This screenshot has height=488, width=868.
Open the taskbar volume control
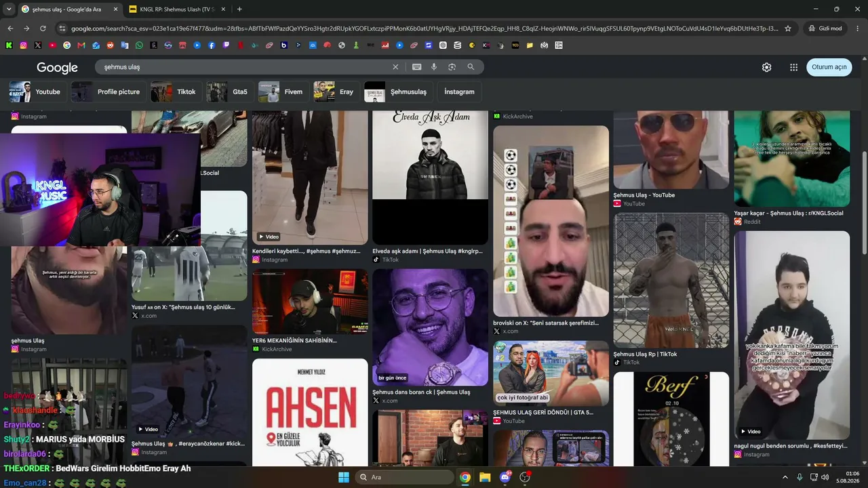[x=825, y=477]
